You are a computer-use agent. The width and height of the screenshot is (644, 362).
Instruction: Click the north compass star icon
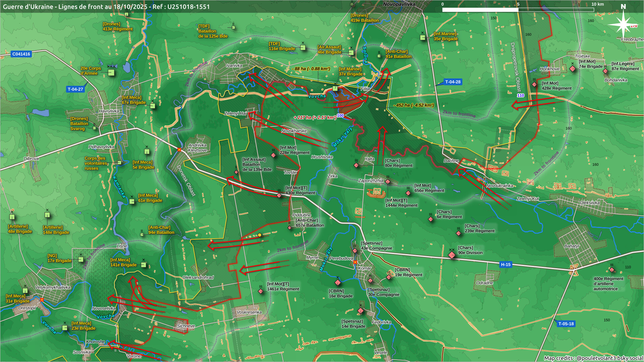[x=623, y=24]
